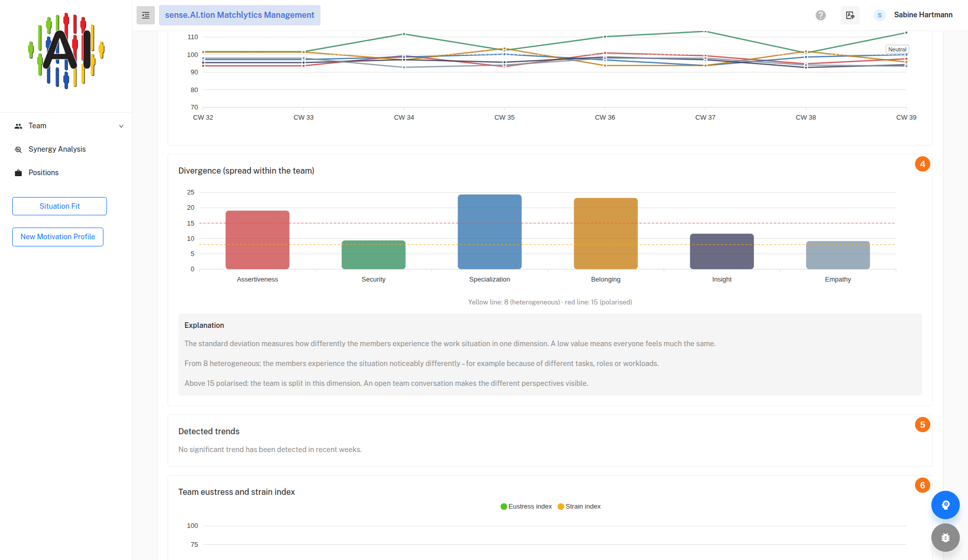The width and height of the screenshot is (968, 560).
Task: Click the Specialization axis label
Action: coord(490,279)
